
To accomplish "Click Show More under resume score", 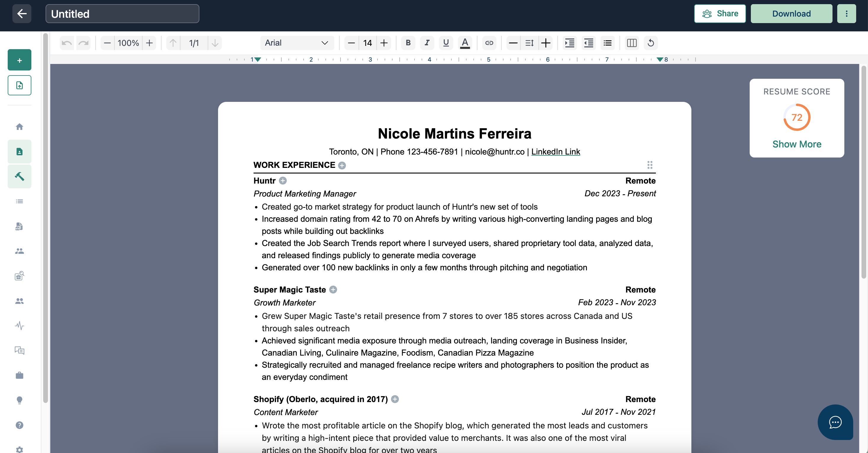I will [x=797, y=144].
